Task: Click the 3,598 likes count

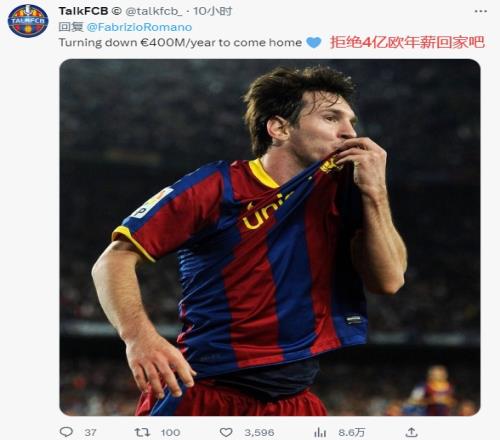Action: [x=259, y=433]
